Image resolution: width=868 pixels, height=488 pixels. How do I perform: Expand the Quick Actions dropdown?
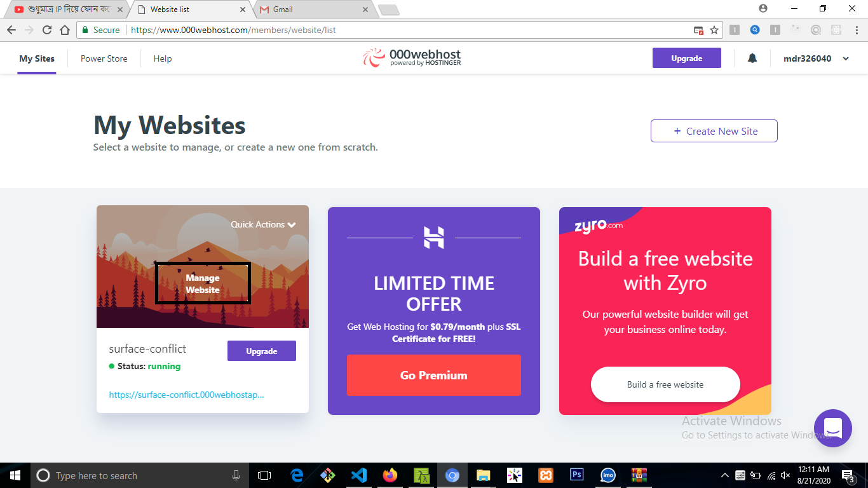263,224
